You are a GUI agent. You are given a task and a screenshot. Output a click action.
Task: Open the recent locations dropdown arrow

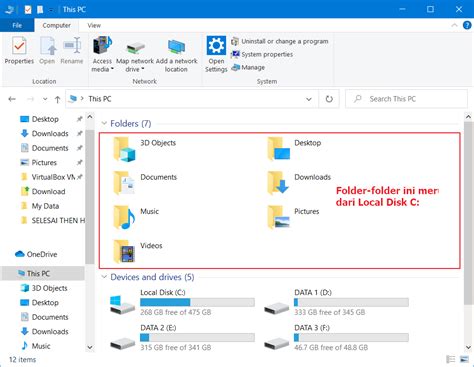pyautogui.click(x=45, y=99)
